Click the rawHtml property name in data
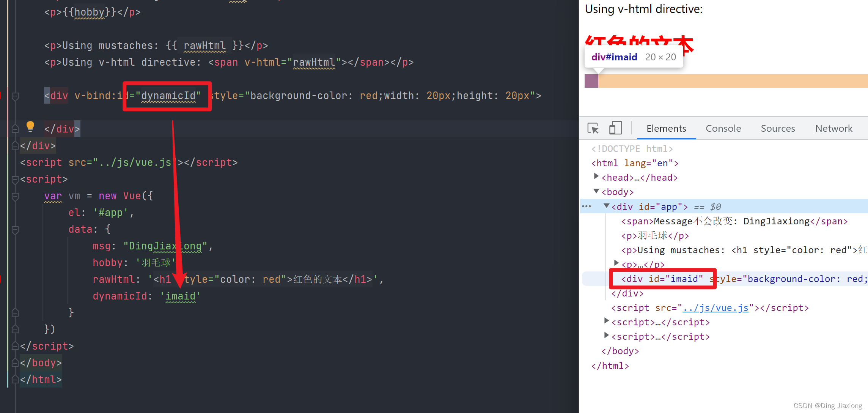The height and width of the screenshot is (413, 868). click(x=114, y=279)
